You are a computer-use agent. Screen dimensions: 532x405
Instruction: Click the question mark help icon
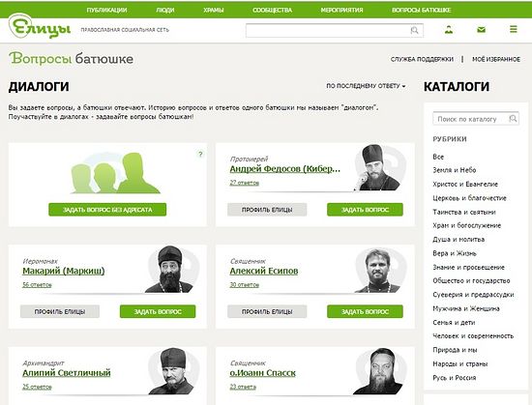(x=200, y=155)
